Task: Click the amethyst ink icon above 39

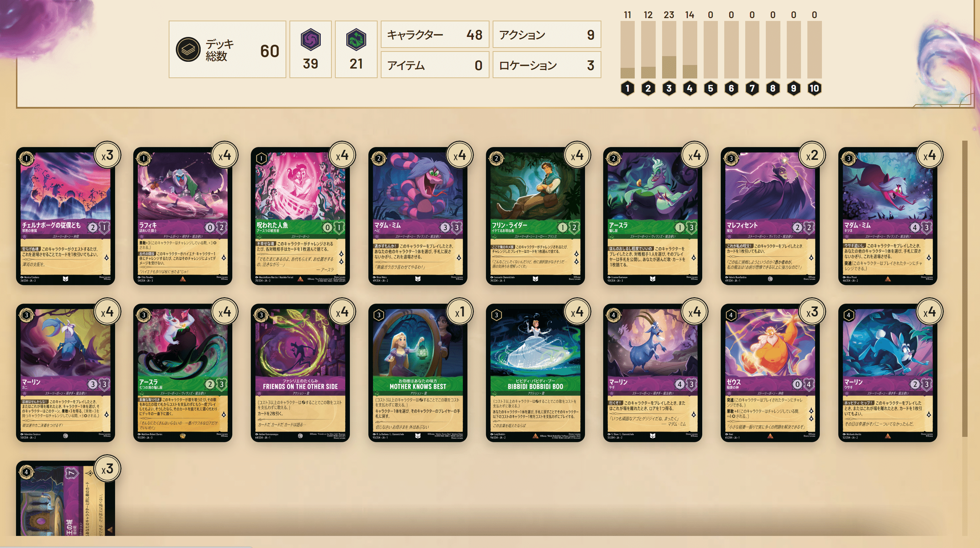Action: (310, 39)
